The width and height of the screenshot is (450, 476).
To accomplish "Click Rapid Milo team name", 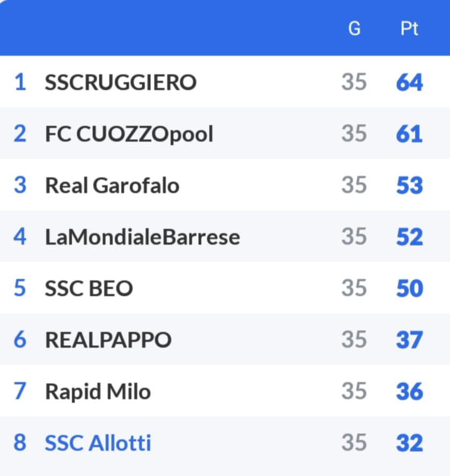I will pyautogui.click(x=98, y=392).
